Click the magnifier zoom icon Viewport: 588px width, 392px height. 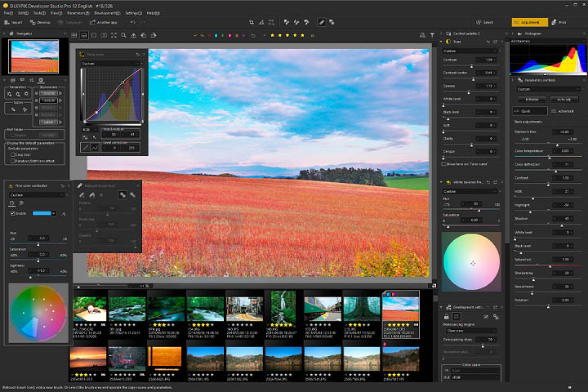(123, 35)
